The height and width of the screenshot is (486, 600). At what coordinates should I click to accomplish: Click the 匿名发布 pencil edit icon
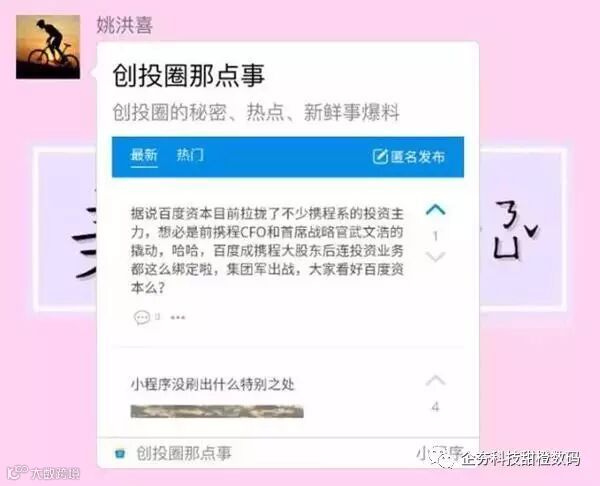pos(380,157)
